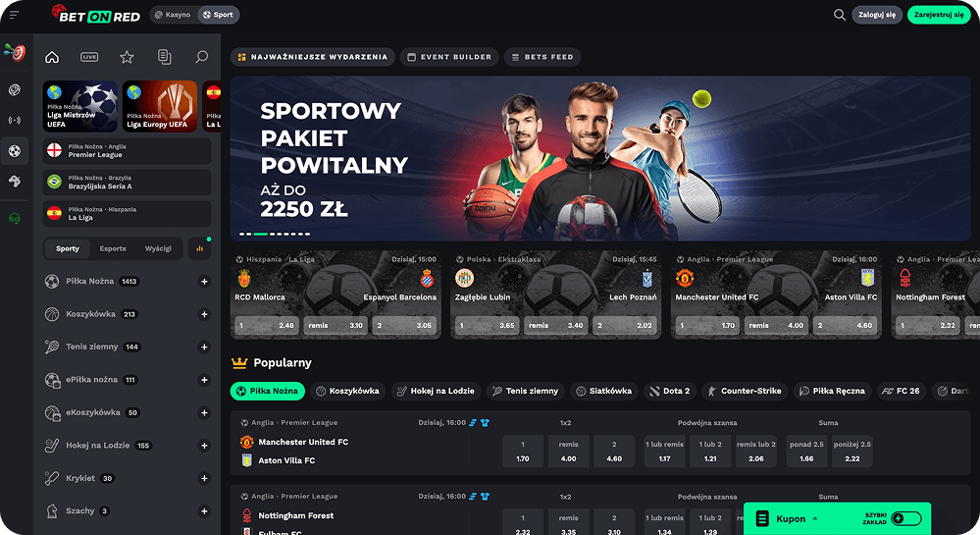Screen dimensions: 980x535
Task: Expand the Piłka Nożna sport category
Action: 204,282
